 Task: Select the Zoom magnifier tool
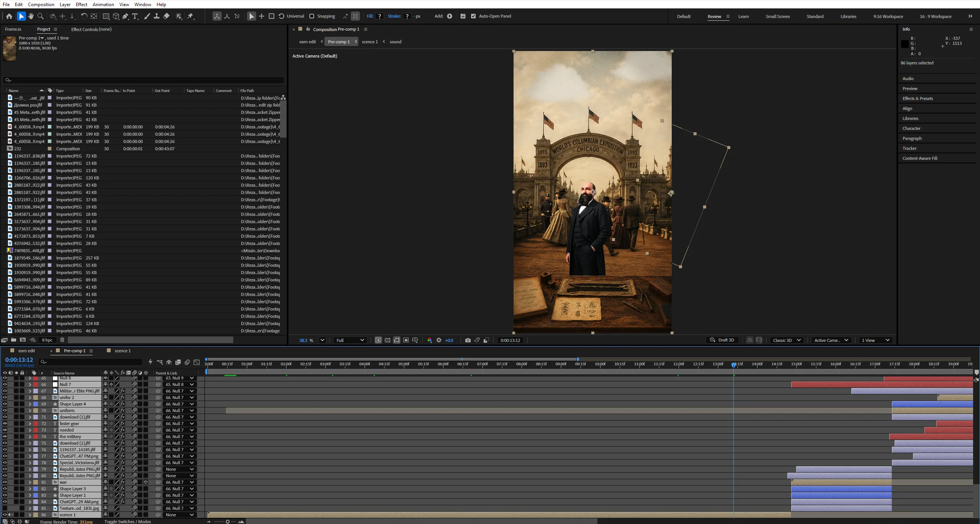tap(41, 16)
